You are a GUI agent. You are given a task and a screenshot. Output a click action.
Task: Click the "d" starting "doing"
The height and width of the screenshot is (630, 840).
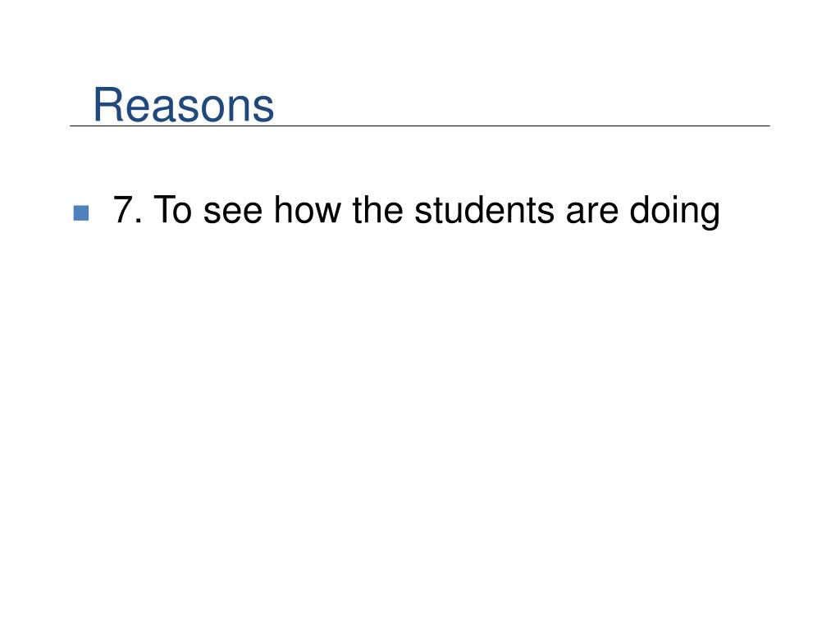click(x=639, y=209)
